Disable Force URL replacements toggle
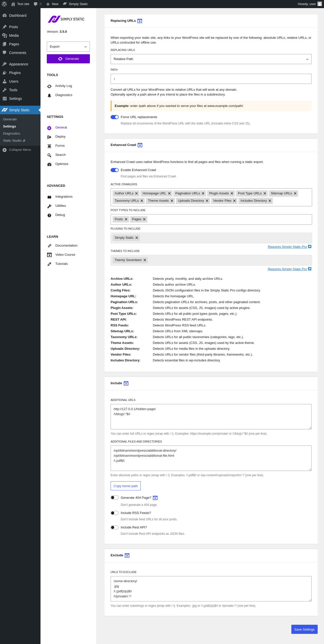Image resolution: width=324 pixels, height=644 pixels. [x=115, y=117]
